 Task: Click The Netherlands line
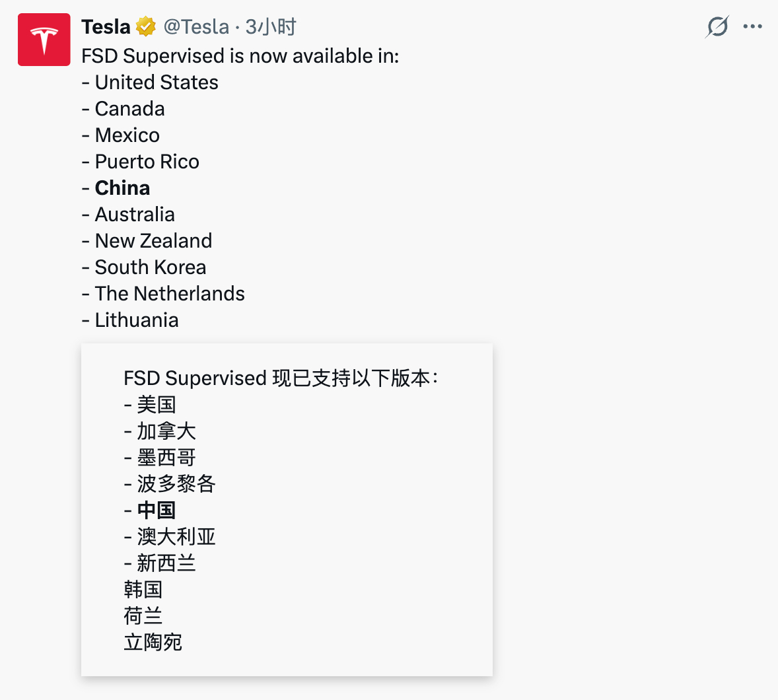(163, 294)
